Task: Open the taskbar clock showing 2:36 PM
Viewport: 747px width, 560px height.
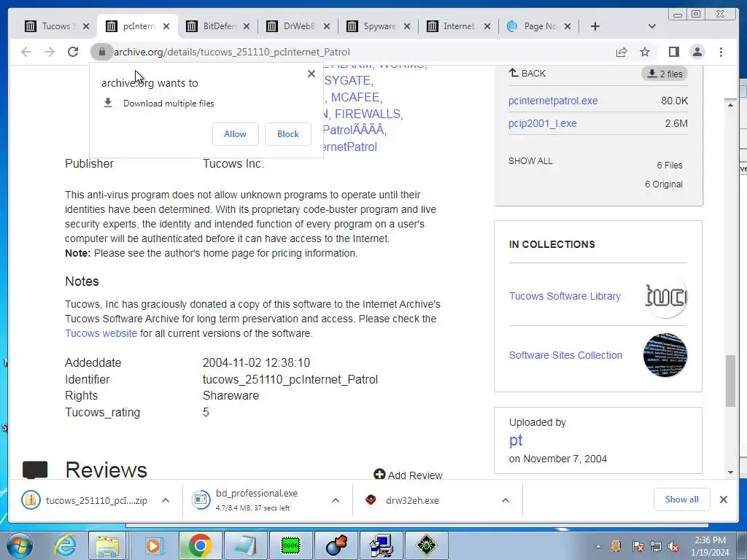Action: pyautogui.click(x=711, y=546)
